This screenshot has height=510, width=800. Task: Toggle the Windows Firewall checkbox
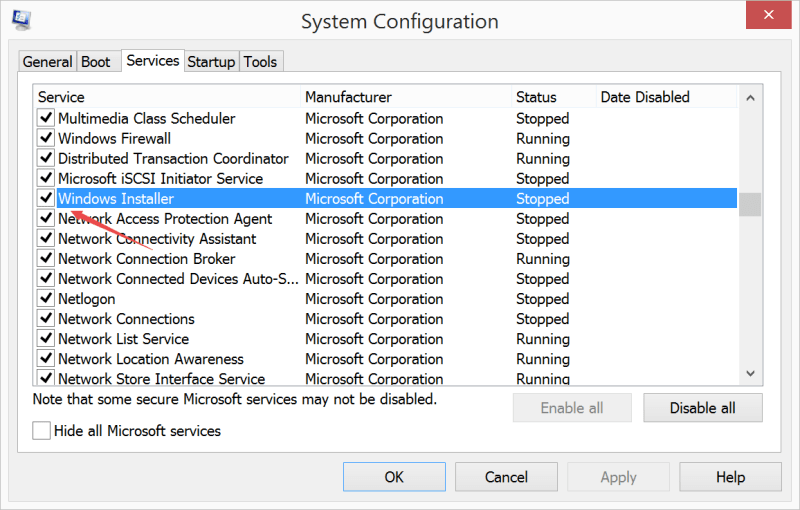[46, 138]
